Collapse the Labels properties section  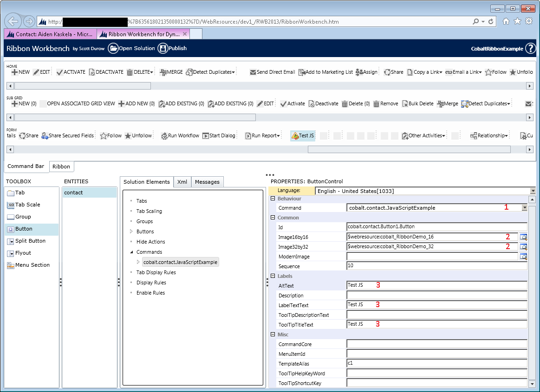tap(273, 276)
